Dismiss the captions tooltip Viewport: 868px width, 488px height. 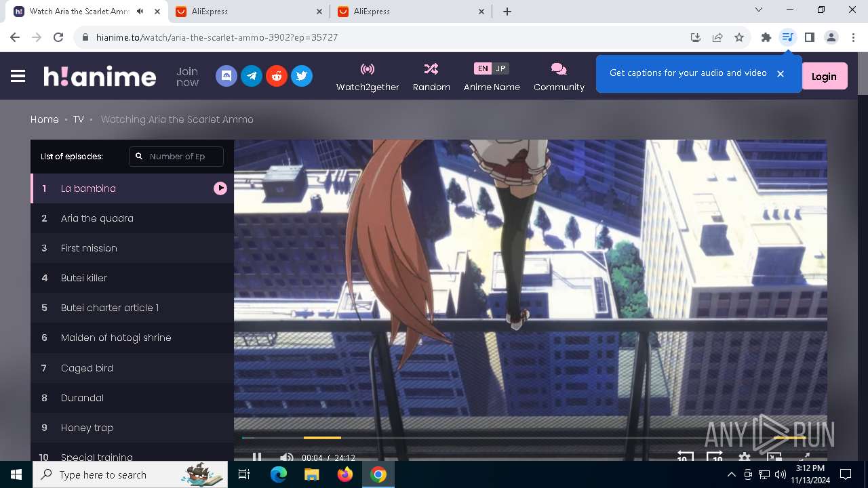coord(781,73)
